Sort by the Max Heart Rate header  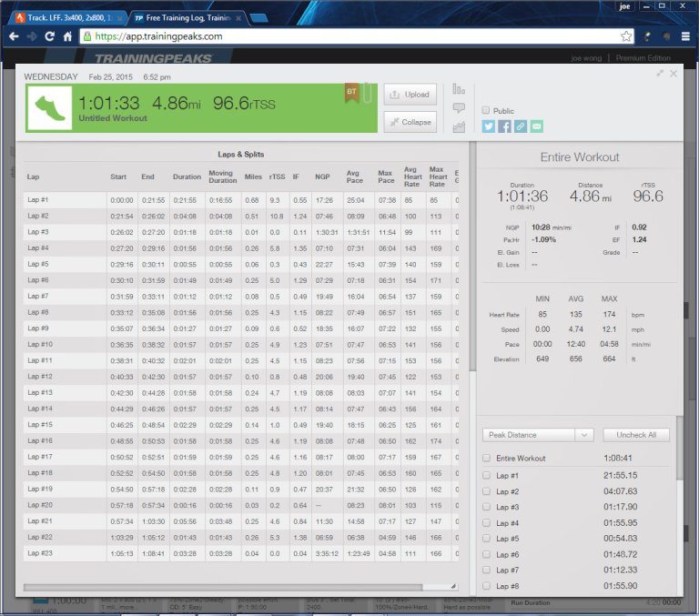pos(438,177)
